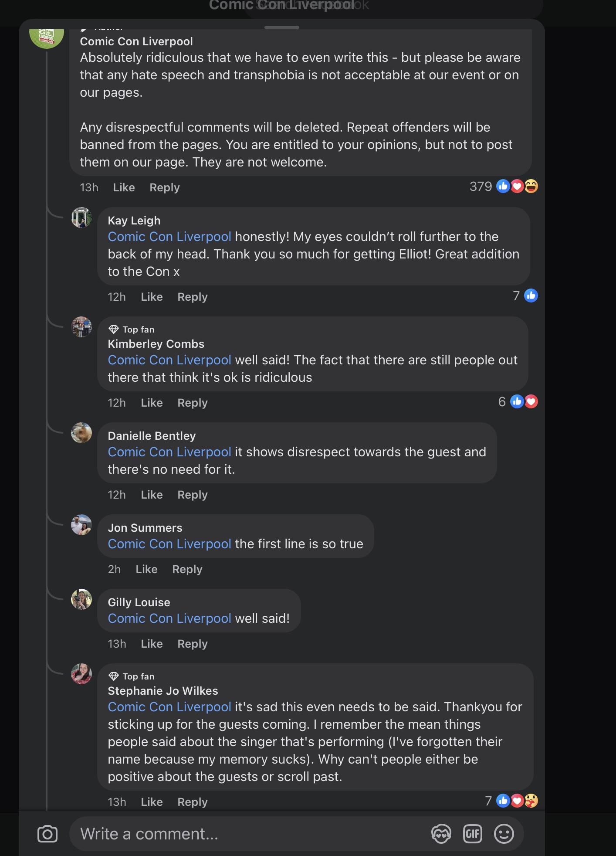
Task: Like Gilly Louise's comment
Action: (152, 644)
